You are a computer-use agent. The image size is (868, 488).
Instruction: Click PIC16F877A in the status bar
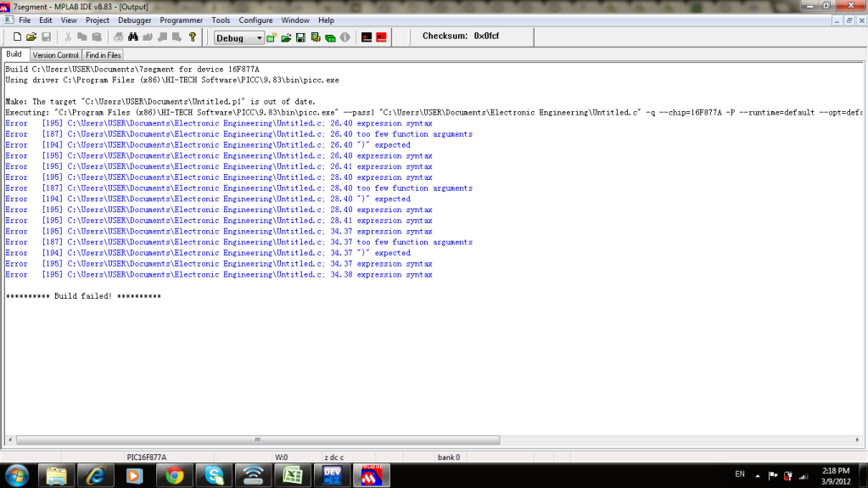(x=146, y=457)
